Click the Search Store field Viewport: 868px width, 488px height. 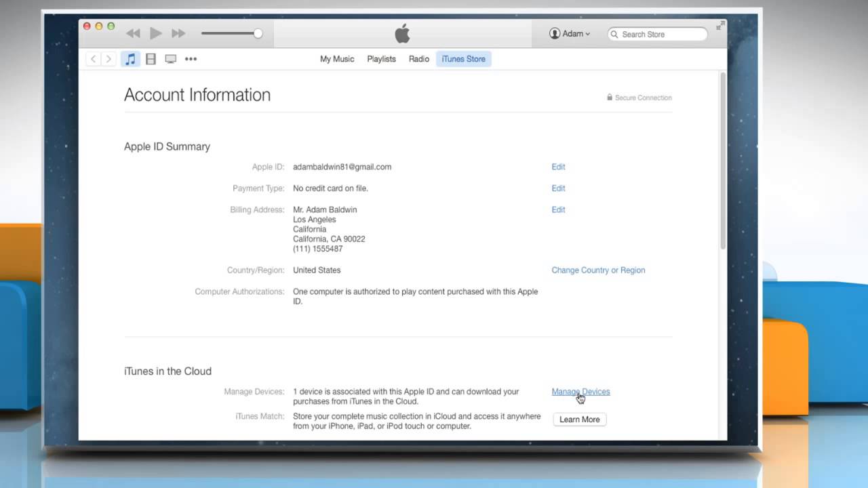[658, 34]
